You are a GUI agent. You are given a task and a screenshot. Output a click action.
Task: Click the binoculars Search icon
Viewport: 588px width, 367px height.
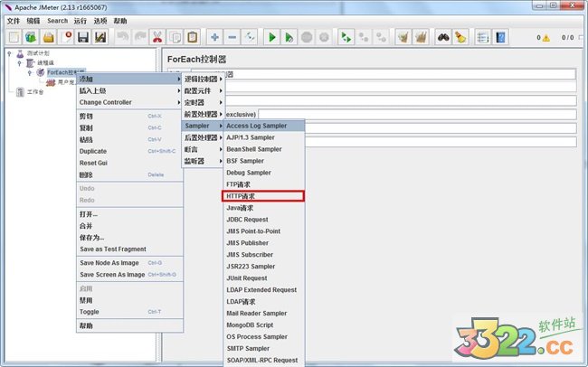(x=443, y=37)
